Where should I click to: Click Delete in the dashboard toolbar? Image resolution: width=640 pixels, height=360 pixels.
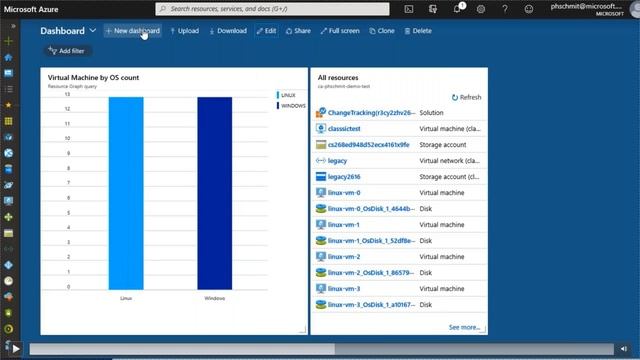pos(418,31)
